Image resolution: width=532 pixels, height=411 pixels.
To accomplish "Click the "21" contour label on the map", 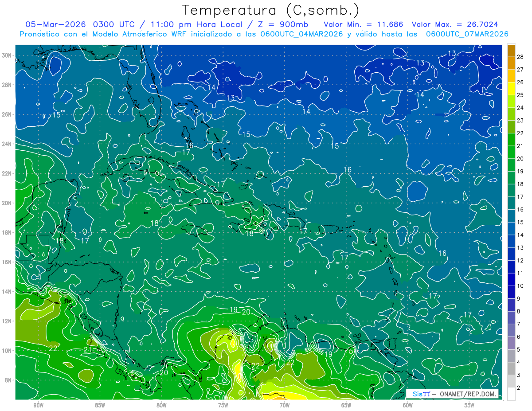I will click(x=88, y=350).
